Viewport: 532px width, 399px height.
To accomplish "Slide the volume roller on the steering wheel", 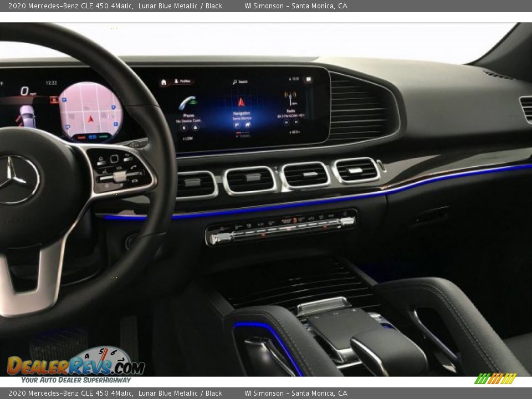I will coord(119,176).
